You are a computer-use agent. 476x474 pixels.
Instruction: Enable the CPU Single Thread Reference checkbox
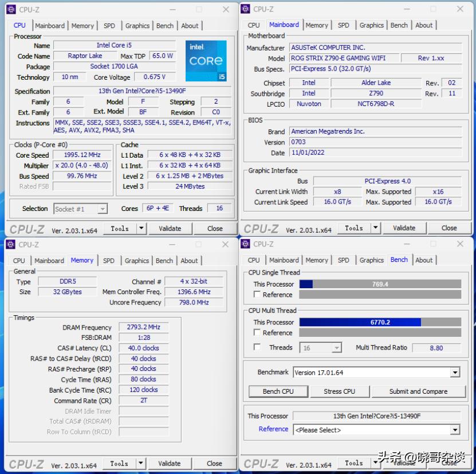[257, 295]
